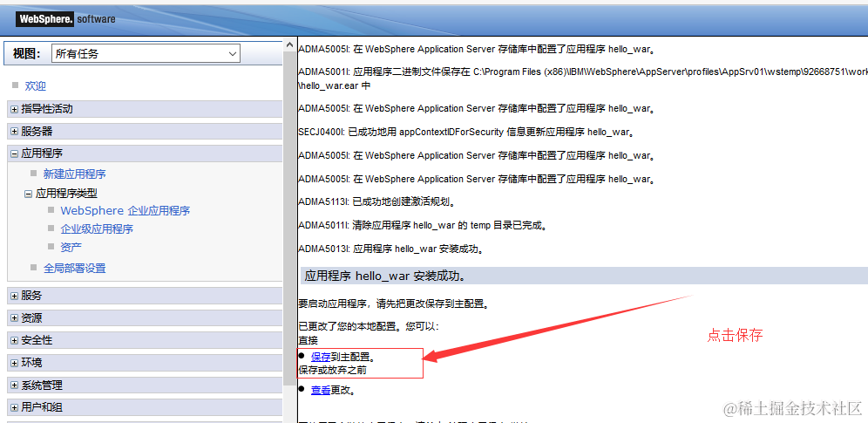Open the 资产 link
Viewport: 868px width, 423px height.
point(71,247)
